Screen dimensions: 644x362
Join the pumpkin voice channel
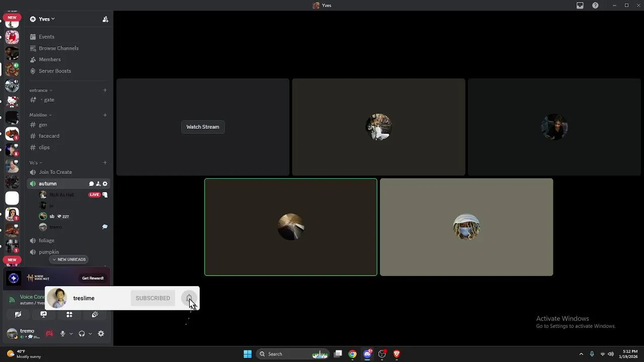[69, 252]
